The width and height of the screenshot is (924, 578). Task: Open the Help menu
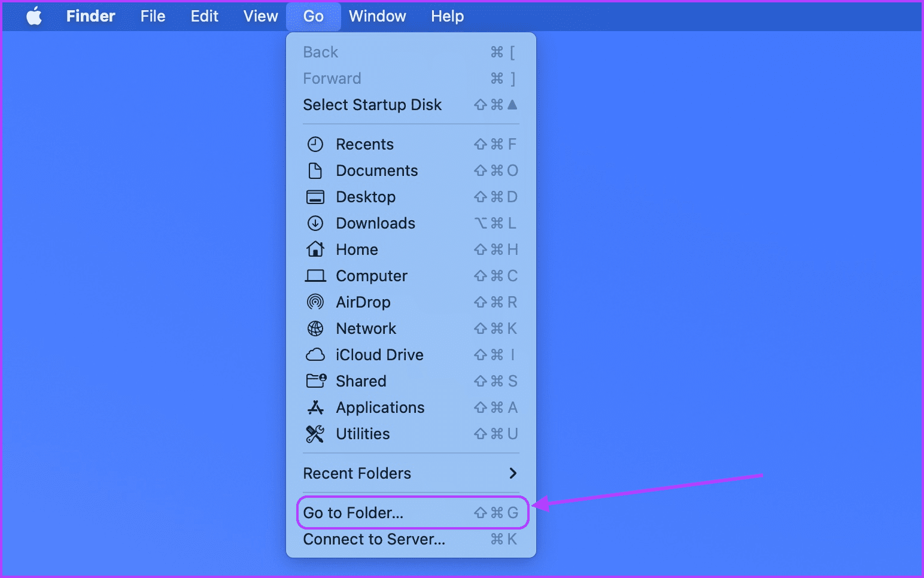(x=448, y=16)
